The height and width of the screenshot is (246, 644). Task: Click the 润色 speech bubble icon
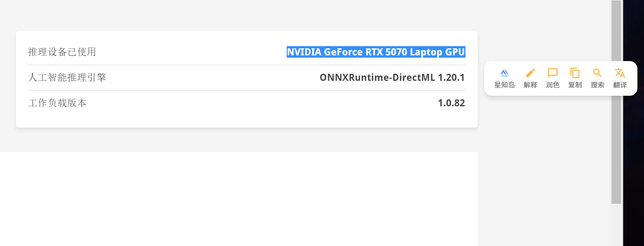(x=553, y=73)
